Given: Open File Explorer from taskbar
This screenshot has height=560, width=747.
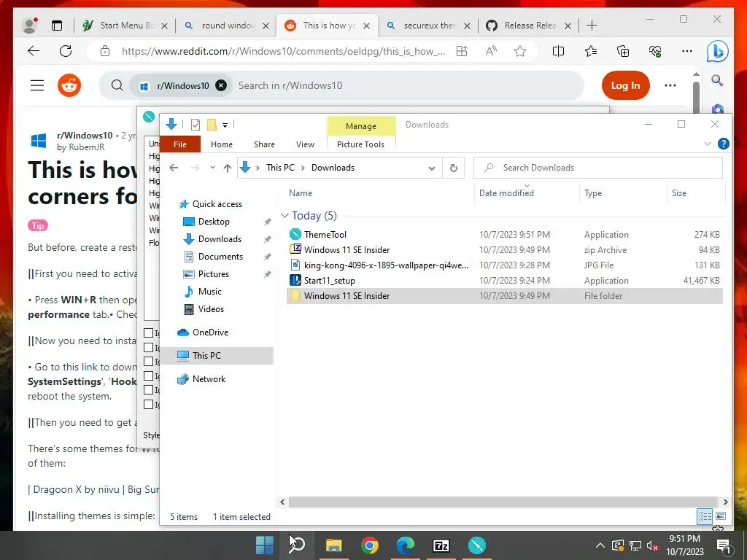Looking at the screenshot, I should (x=333, y=545).
